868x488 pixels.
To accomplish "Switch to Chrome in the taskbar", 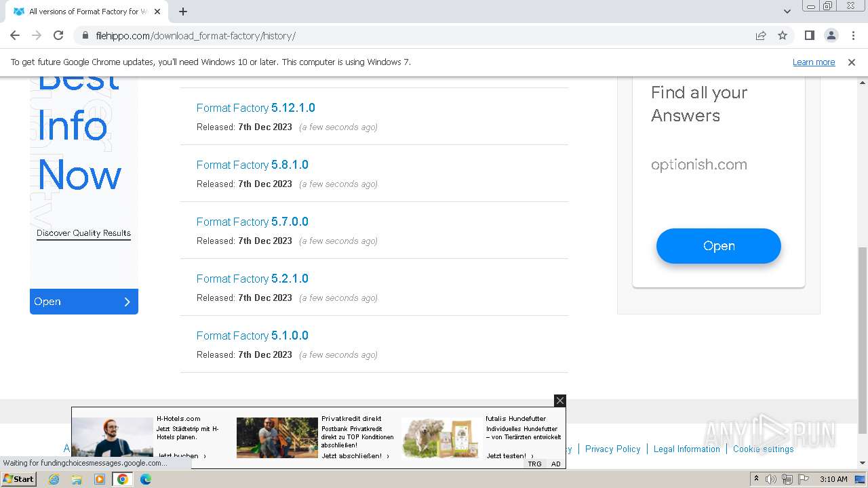I will pos(123,479).
